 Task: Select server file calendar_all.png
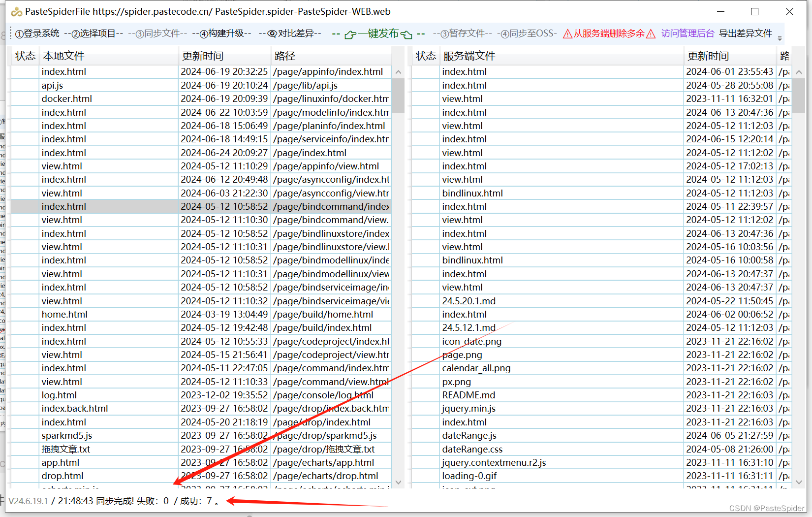[476, 368]
